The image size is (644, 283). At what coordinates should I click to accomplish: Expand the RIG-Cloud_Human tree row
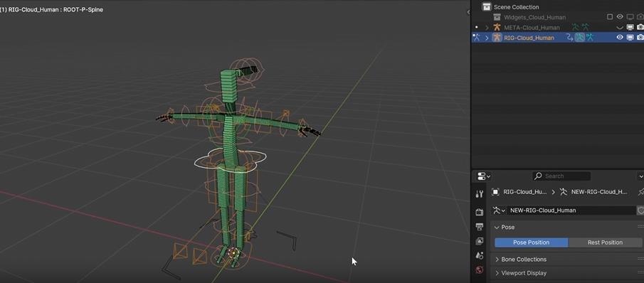point(487,38)
